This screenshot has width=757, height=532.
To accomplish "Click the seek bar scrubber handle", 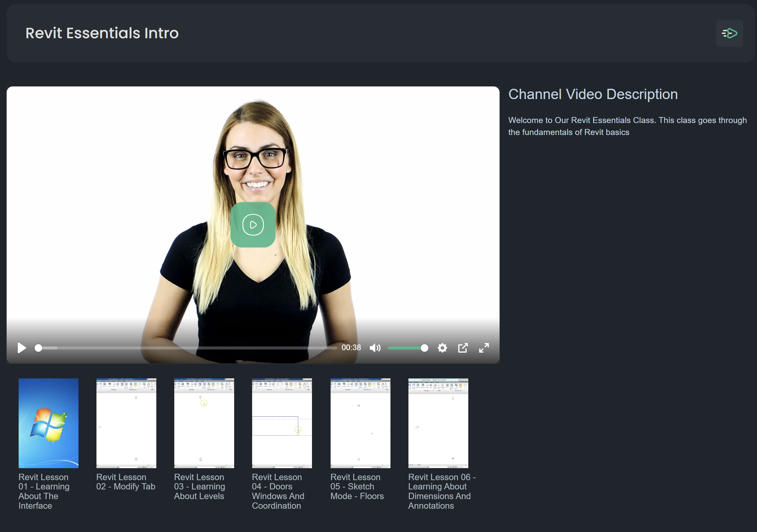I will (x=39, y=348).
